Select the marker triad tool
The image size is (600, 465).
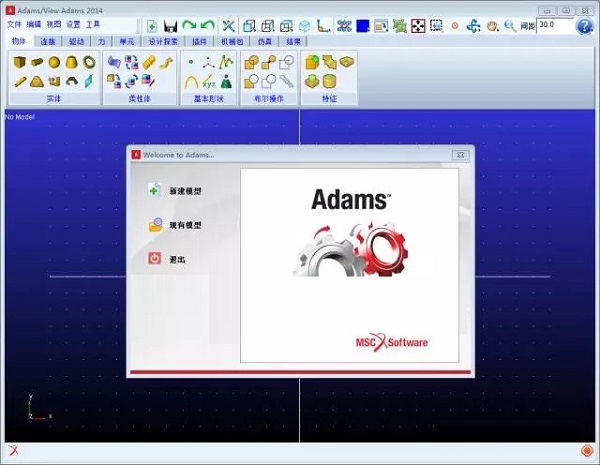point(209,62)
